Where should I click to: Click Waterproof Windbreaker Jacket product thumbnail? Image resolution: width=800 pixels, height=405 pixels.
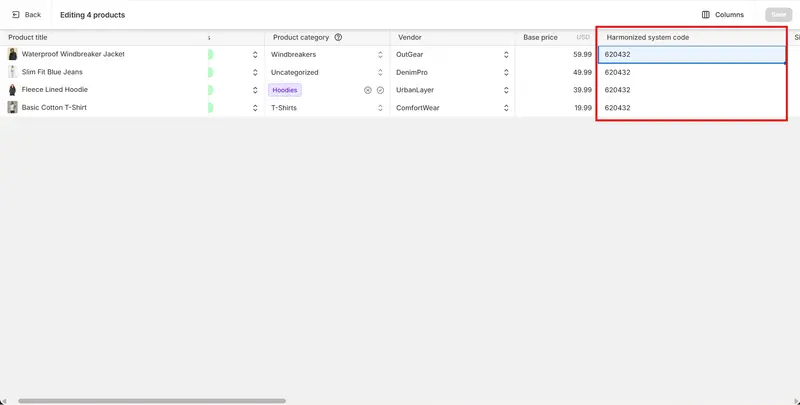click(12, 54)
